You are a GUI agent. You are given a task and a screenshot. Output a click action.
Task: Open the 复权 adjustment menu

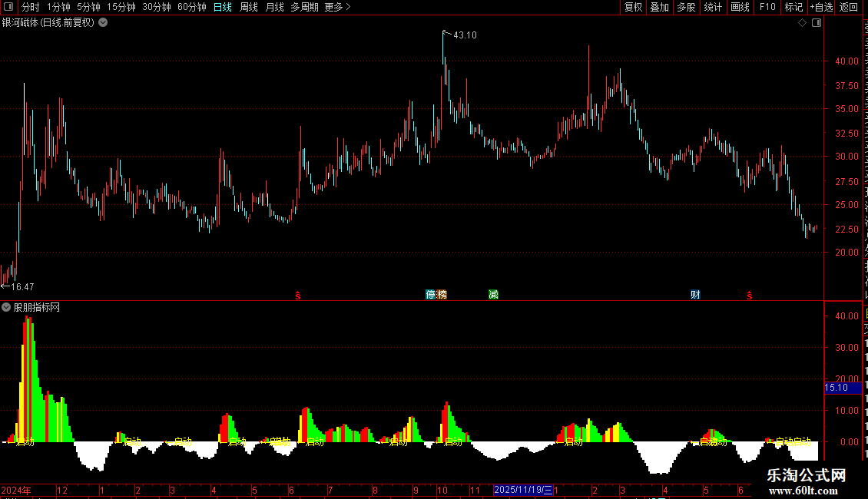[x=633, y=7]
